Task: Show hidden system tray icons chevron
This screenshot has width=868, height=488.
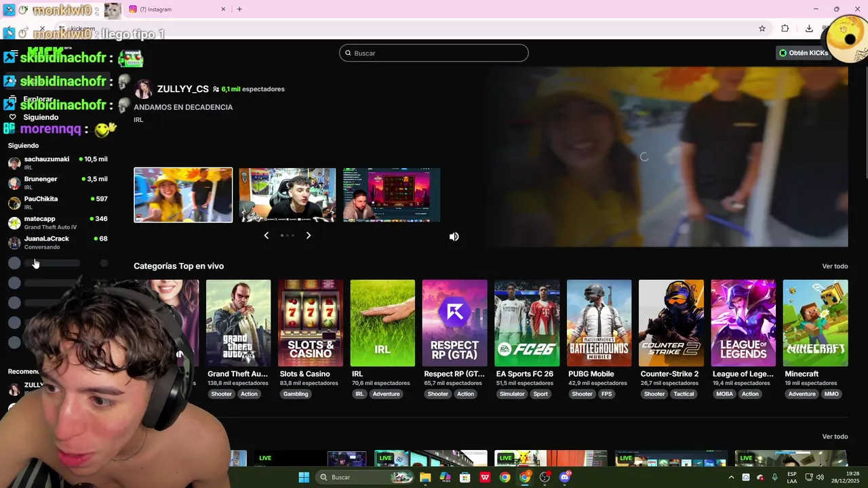Action: click(731, 477)
